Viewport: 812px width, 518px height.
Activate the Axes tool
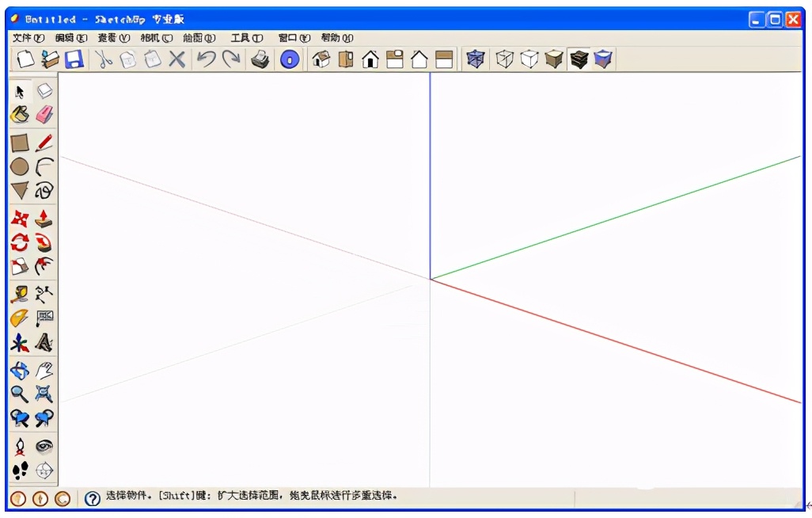(x=20, y=342)
